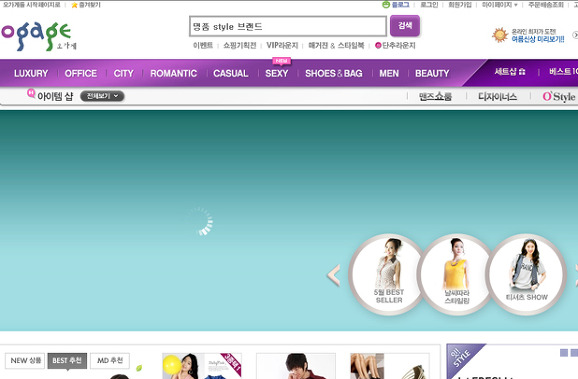Click the green blog icon in top bar
This screenshot has height=379, width=578.
click(386, 5)
